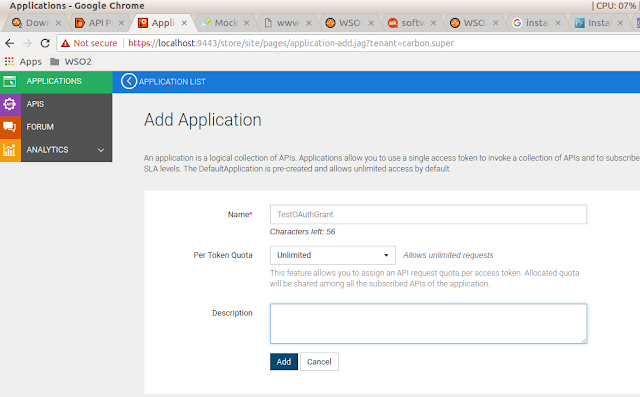Click the APIs gear icon

10,104
